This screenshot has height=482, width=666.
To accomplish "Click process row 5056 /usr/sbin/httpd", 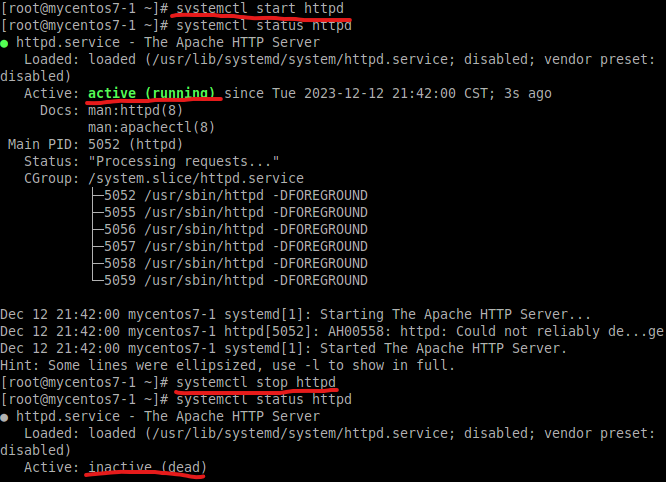I will pos(230,229).
